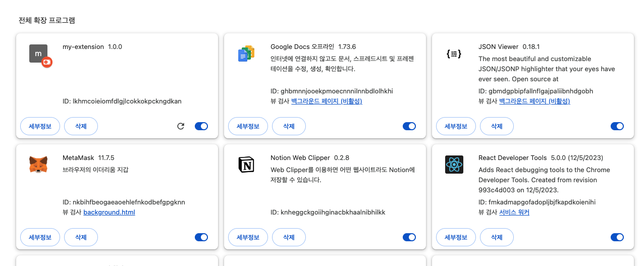Click the React Developer Tools 5.0.0 title
Viewport: 644px width, 266px height.
click(x=541, y=158)
